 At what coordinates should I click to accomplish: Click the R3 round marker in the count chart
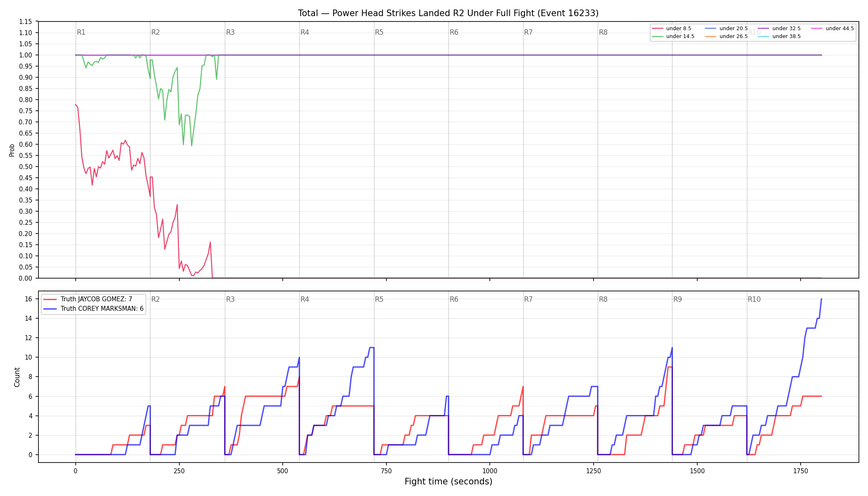coord(230,299)
